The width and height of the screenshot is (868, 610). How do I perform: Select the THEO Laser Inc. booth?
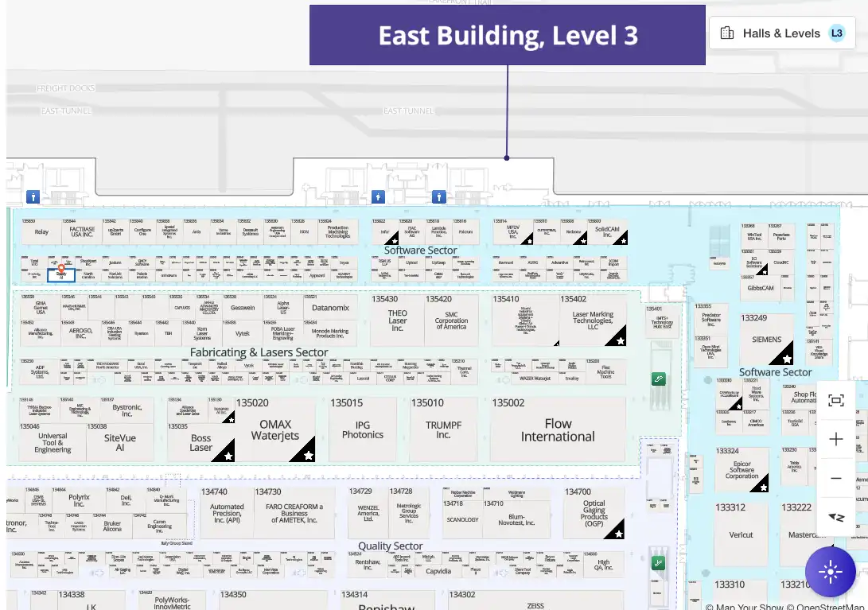(x=398, y=321)
